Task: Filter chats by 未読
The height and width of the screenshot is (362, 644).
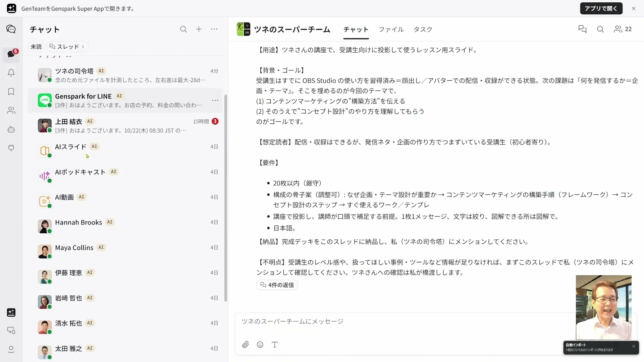Action: click(x=36, y=47)
